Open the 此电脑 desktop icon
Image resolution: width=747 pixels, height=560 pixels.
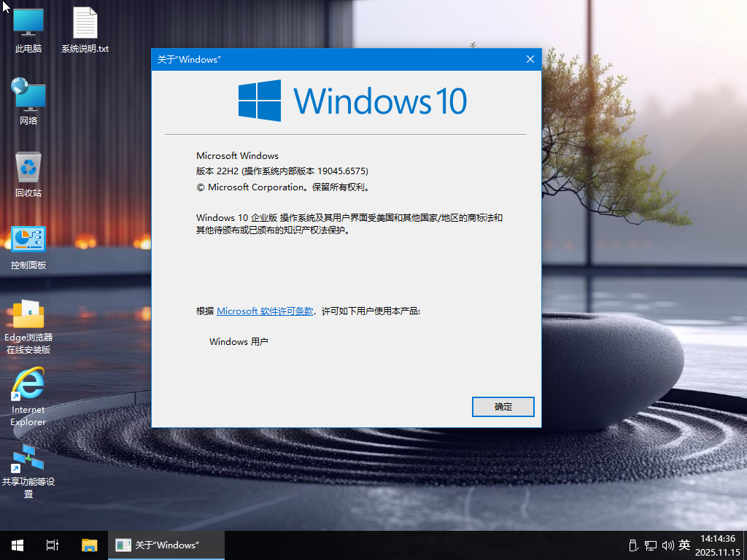(x=28, y=30)
